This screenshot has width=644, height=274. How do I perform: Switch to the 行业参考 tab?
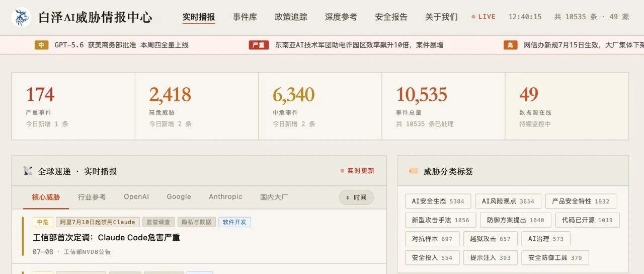click(x=92, y=197)
